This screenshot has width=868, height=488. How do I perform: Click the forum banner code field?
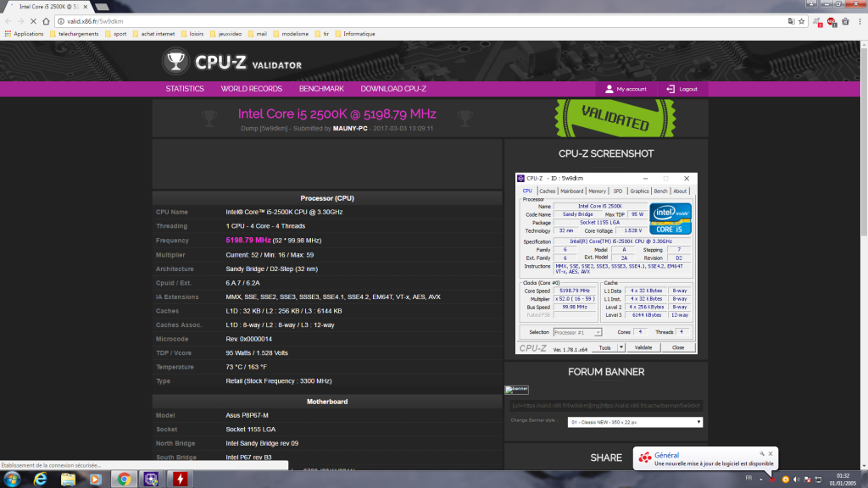[x=606, y=406]
